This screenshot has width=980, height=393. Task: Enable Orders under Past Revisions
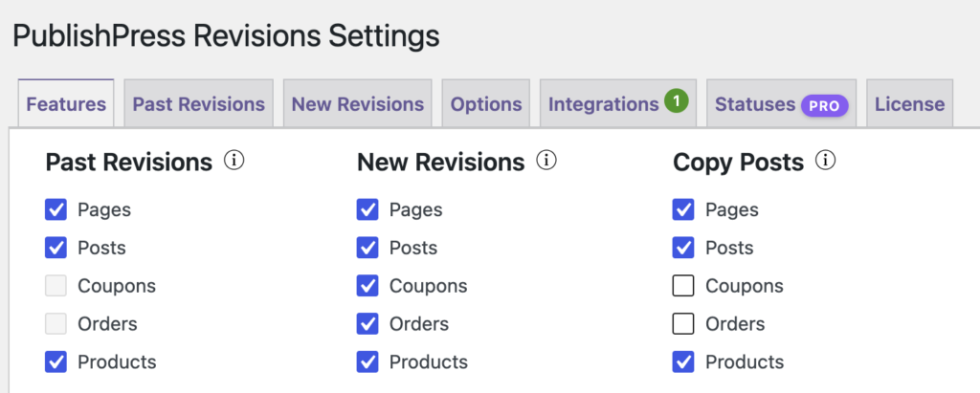pos(56,324)
